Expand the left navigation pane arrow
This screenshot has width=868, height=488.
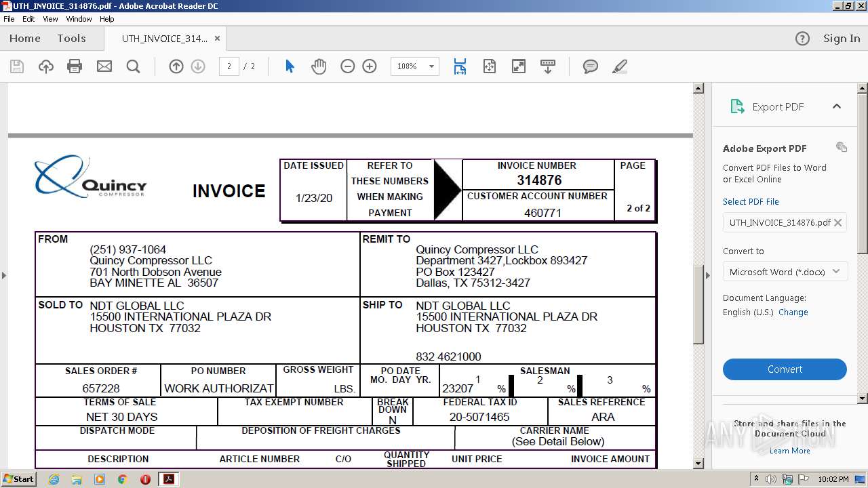[x=4, y=275]
